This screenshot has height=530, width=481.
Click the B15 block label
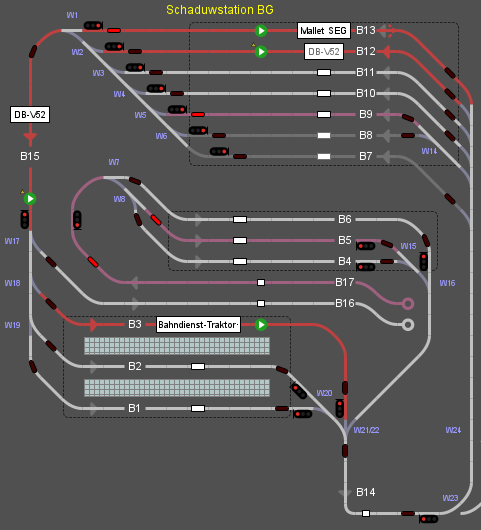(x=30, y=156)
